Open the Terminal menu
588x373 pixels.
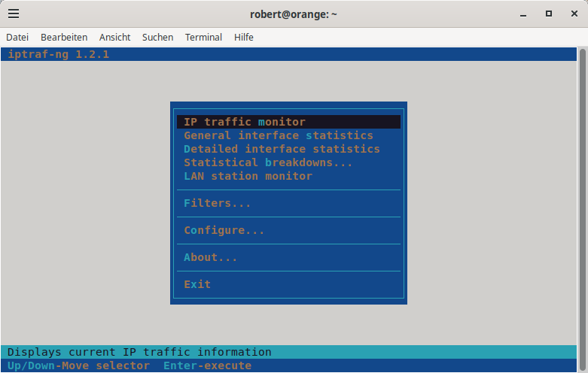(203, 37)
